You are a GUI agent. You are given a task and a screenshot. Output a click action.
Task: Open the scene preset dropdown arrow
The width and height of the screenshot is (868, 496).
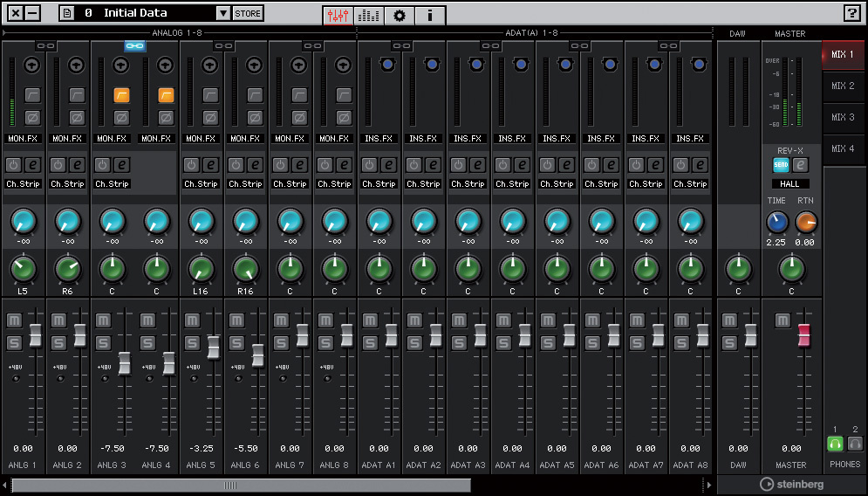click(x=222, y=13)
